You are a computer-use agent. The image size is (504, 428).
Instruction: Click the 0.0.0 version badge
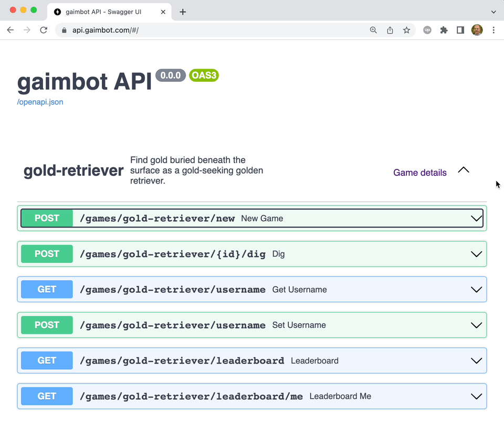(171, 76)
